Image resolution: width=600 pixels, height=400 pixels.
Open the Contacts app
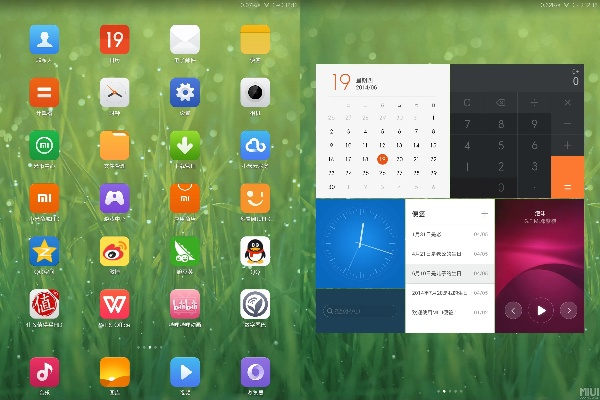[44, 40]
